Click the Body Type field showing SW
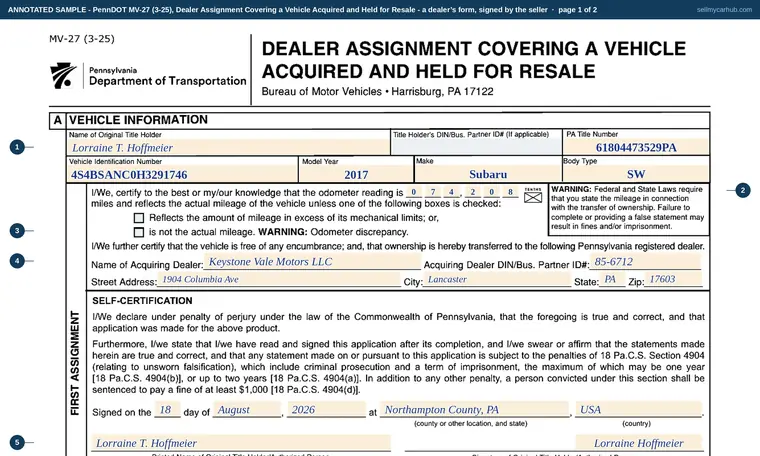 coord(636,174)
